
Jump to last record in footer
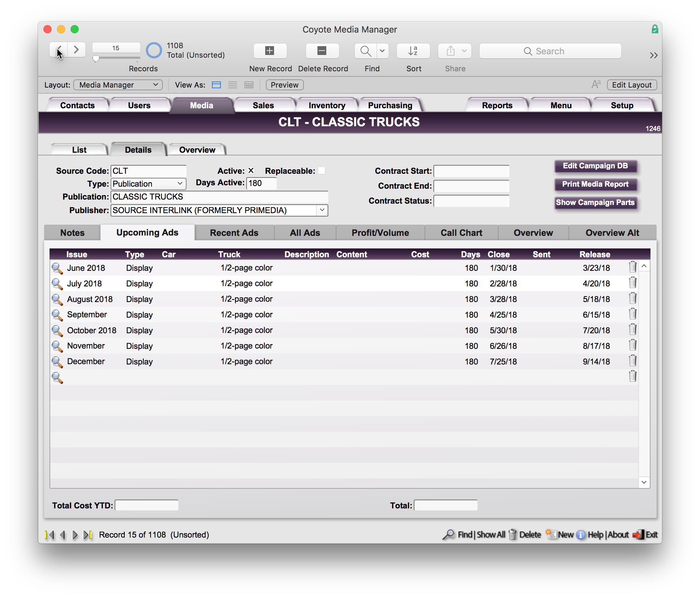[x=88, y=535]
